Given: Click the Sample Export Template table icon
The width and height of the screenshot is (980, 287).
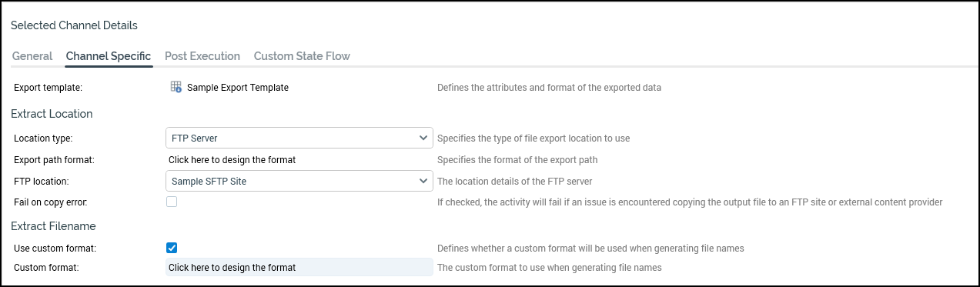Looking at the screenshot, I should pos(176,87).
